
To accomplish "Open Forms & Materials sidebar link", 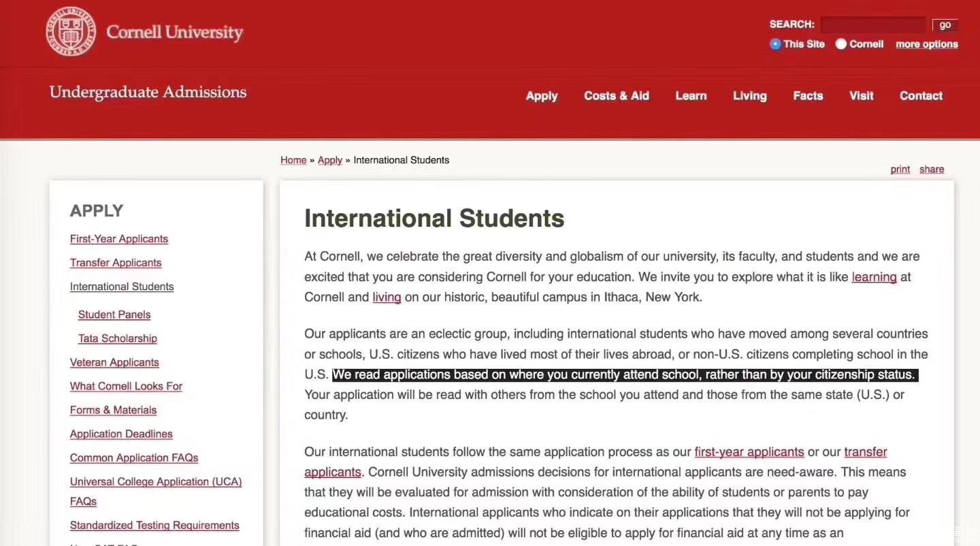I will coord(113,410).
